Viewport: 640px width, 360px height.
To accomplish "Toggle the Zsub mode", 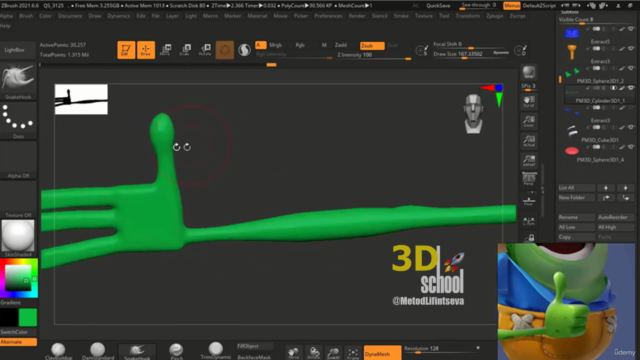I will coord(372,46).
